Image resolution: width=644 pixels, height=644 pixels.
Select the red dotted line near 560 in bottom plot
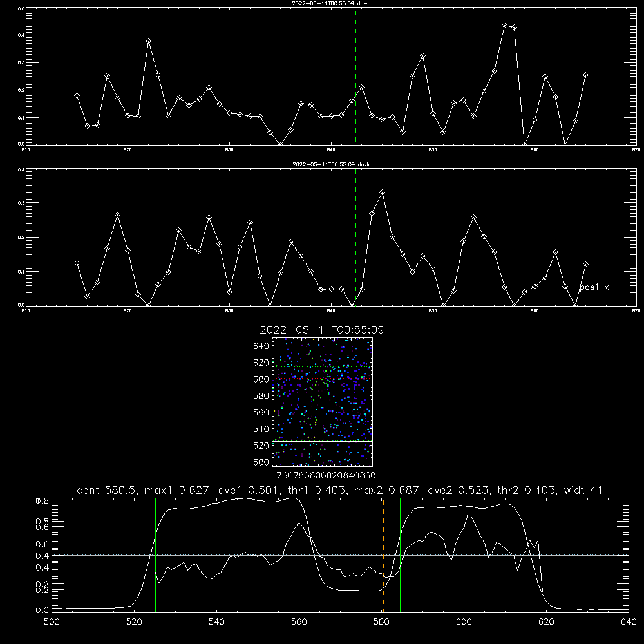pos(299,555)
